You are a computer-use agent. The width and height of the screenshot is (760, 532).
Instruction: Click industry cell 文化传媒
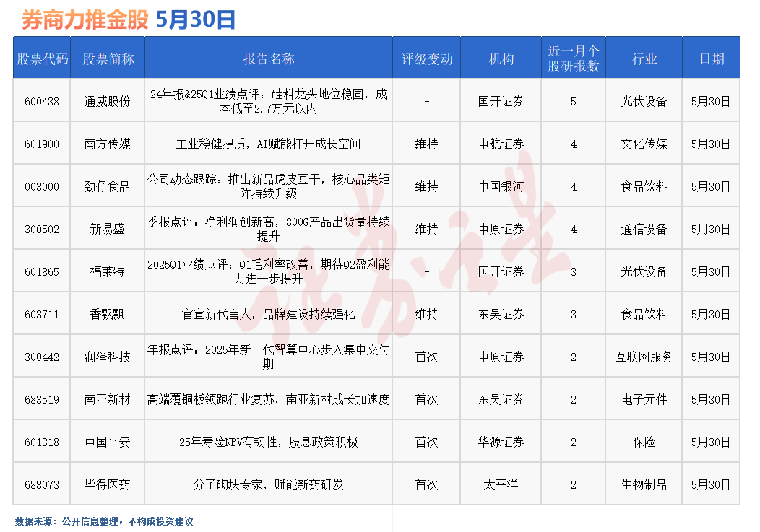tap(644, 144)
